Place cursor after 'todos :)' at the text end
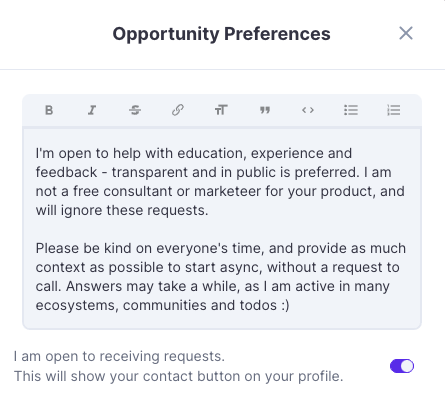445x412 pixels. (291, 305)
